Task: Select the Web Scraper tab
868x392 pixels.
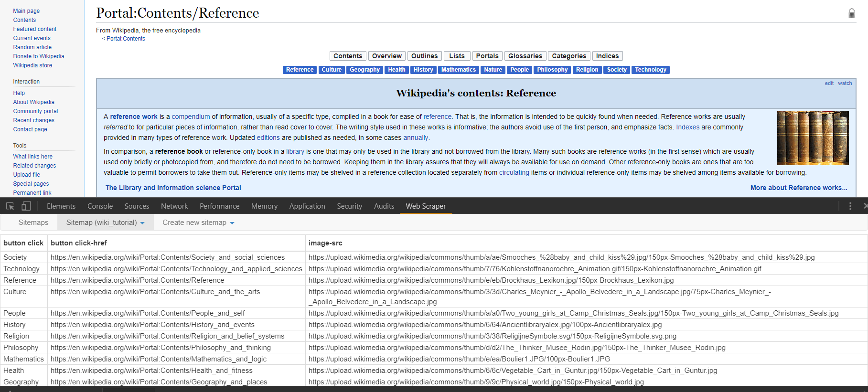Action: (x=426, y=206)
